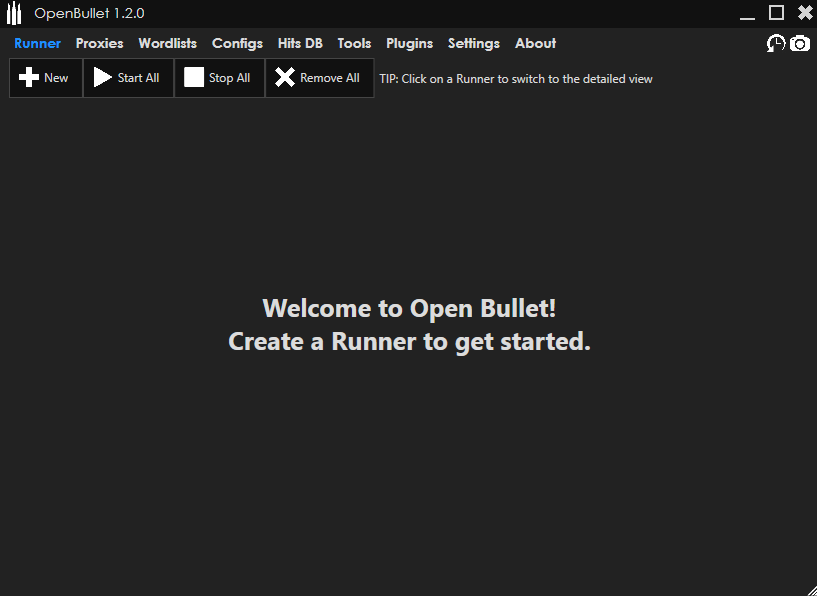This screenshot has width=817, height=596.
Task: Open the Settings tab
Action: (x=474, y=44)
